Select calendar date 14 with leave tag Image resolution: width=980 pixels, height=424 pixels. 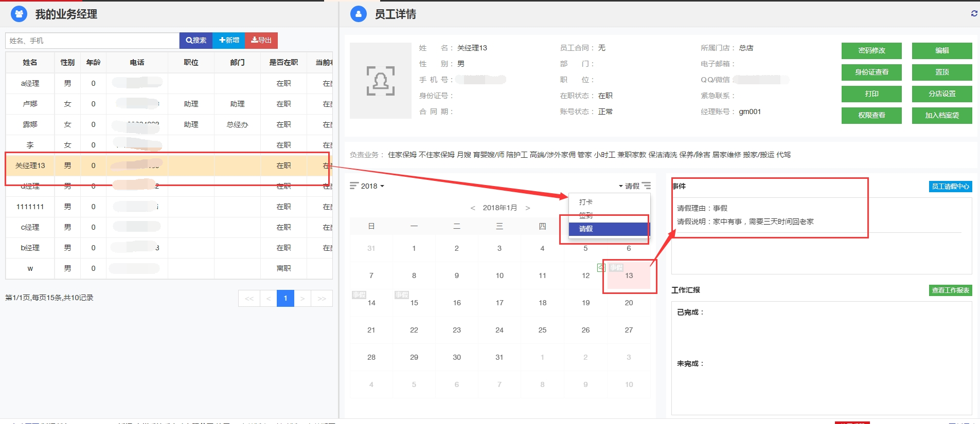click(x=371, y=303)
